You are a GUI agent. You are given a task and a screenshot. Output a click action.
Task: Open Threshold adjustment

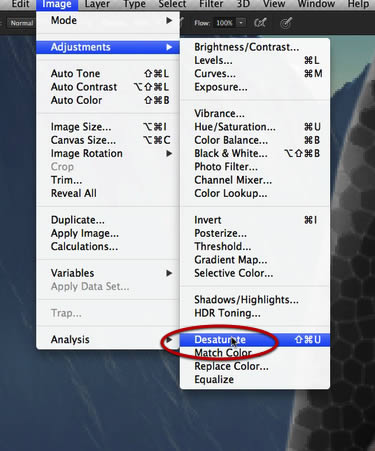click(x=255, y=247)
